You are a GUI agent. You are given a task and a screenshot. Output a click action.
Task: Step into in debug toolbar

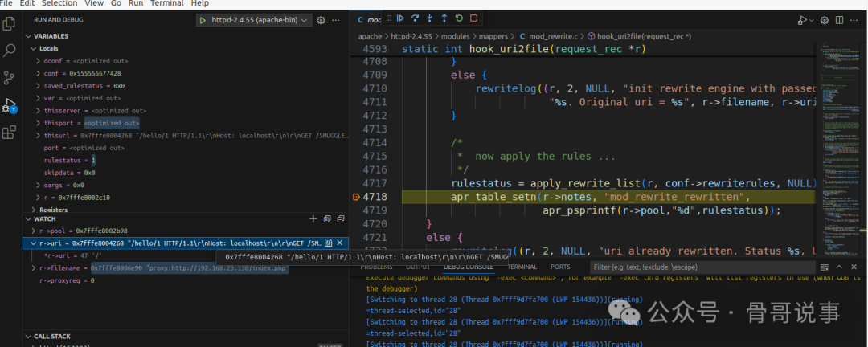click(x=429, y=18)
